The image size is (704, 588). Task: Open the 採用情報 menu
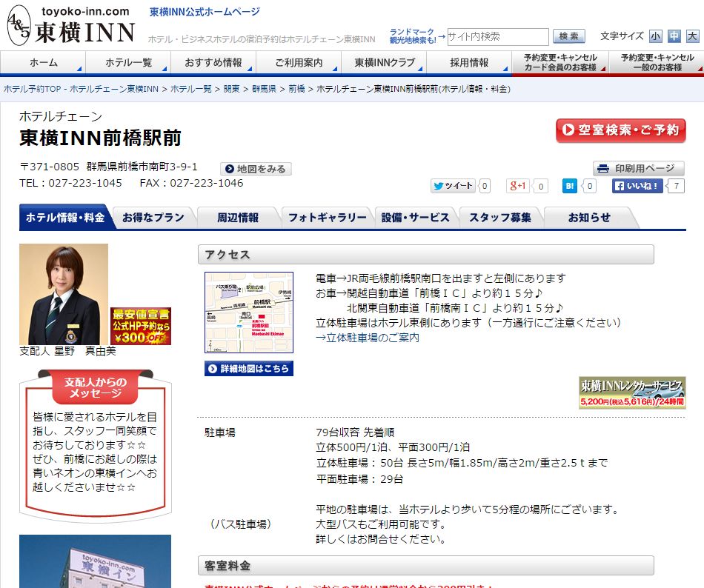tap(469, 62)
